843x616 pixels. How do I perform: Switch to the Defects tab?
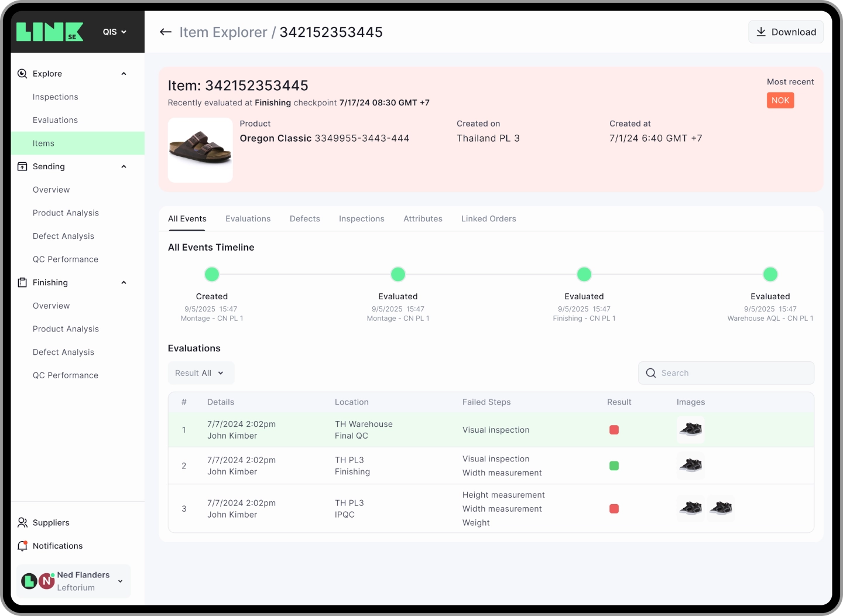(x=304, y=218)
